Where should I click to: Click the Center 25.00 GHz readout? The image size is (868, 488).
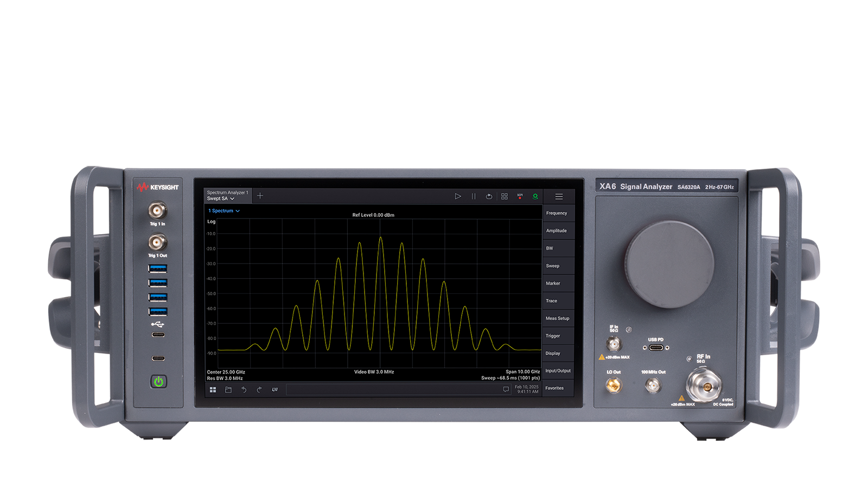(x=226, y=372)
